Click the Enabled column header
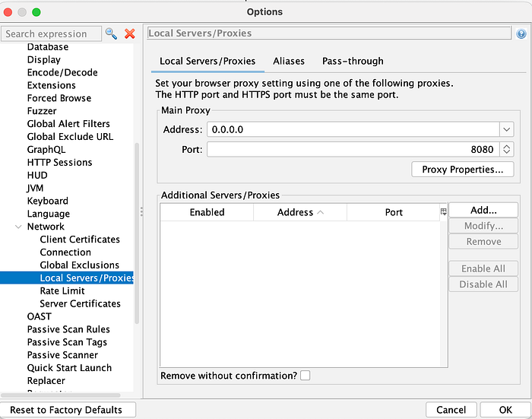 click(x=207, y=212)
